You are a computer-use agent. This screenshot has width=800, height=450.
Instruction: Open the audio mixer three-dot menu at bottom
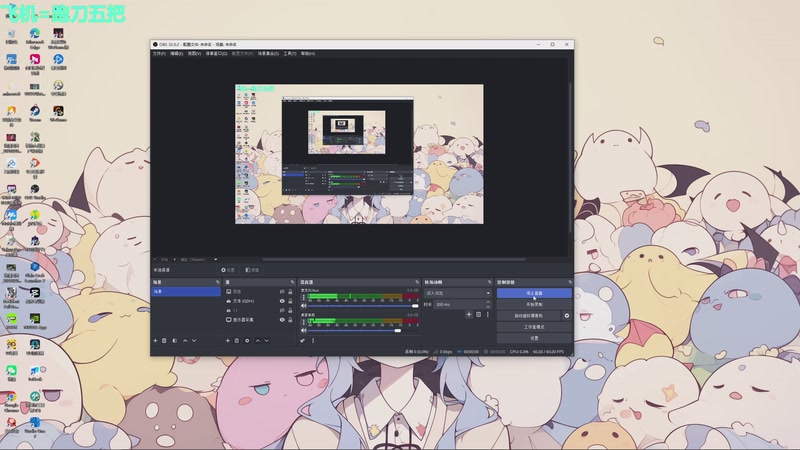coord(313,340)
